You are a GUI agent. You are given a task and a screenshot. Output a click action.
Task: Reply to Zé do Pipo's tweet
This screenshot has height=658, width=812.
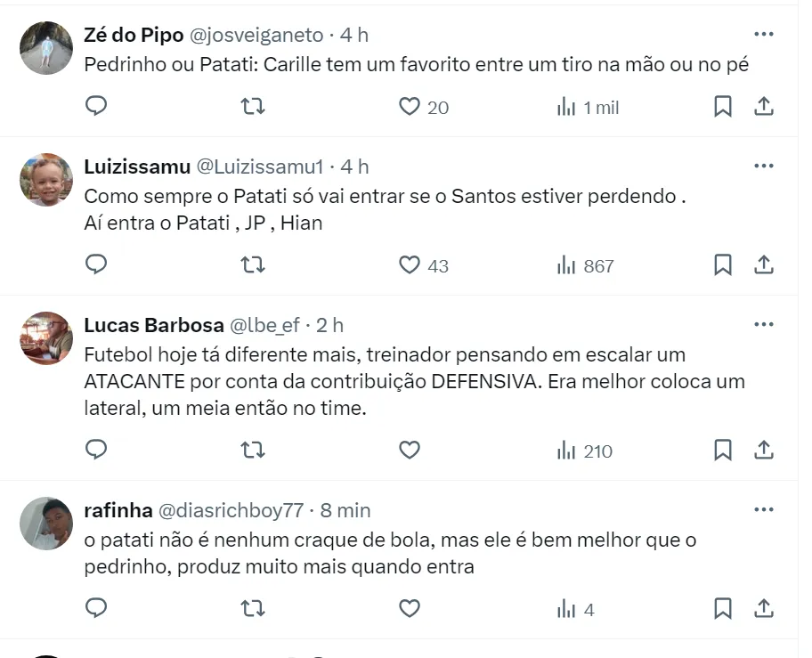click(96, 107)
